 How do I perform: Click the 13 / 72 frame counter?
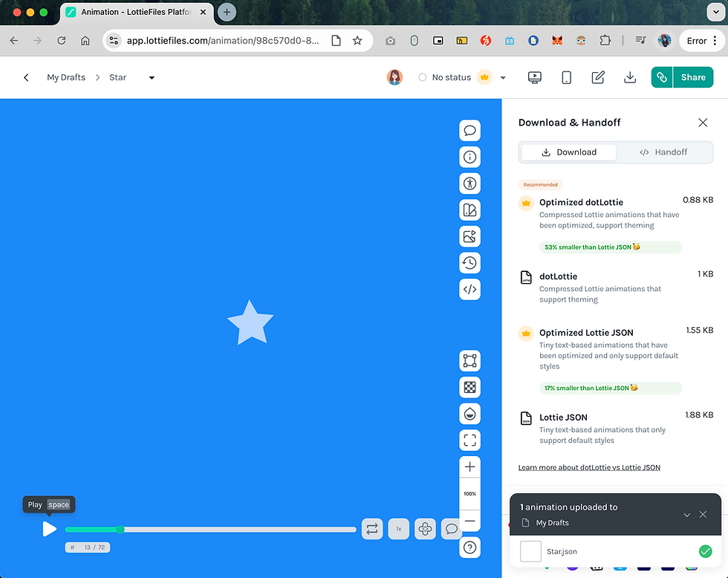(88, 548)
